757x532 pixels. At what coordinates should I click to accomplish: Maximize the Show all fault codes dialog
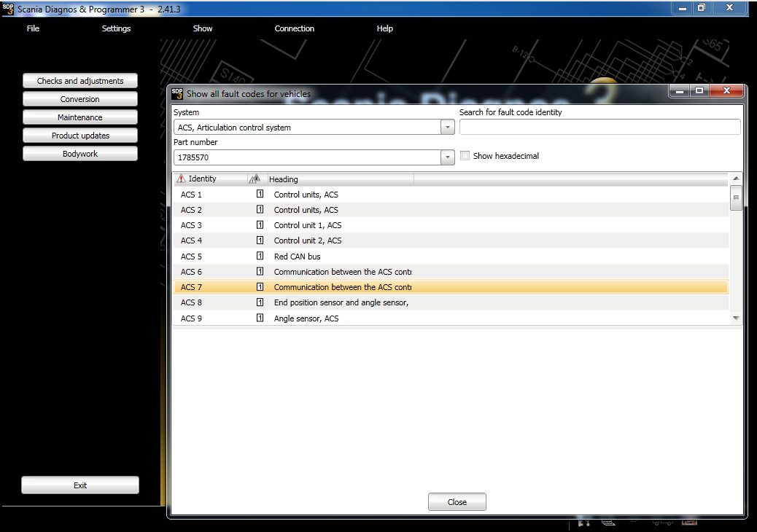[699, 90]
